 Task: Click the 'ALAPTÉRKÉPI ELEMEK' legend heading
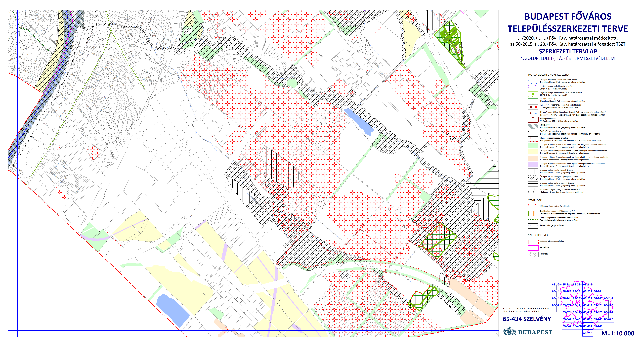point(538,235)
